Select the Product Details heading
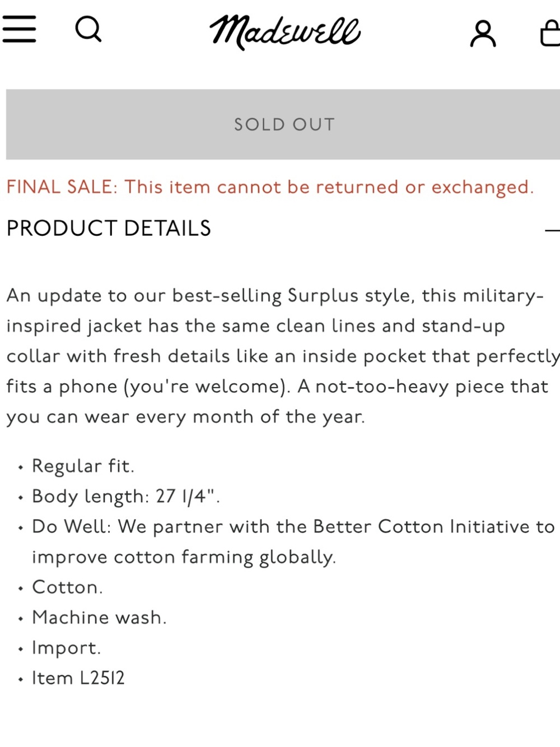Image resolution: width=560 pixels, height=747 pixels. coord(109,229)
